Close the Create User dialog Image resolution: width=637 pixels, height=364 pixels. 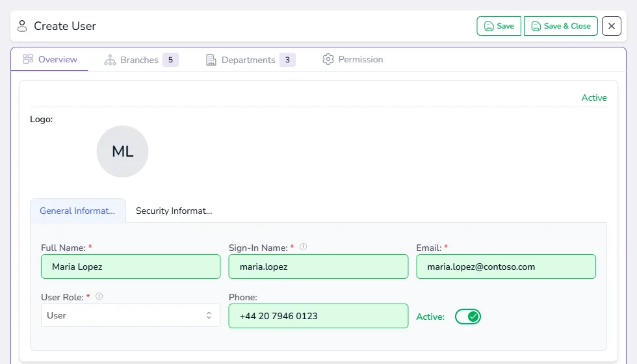point(612,26)
